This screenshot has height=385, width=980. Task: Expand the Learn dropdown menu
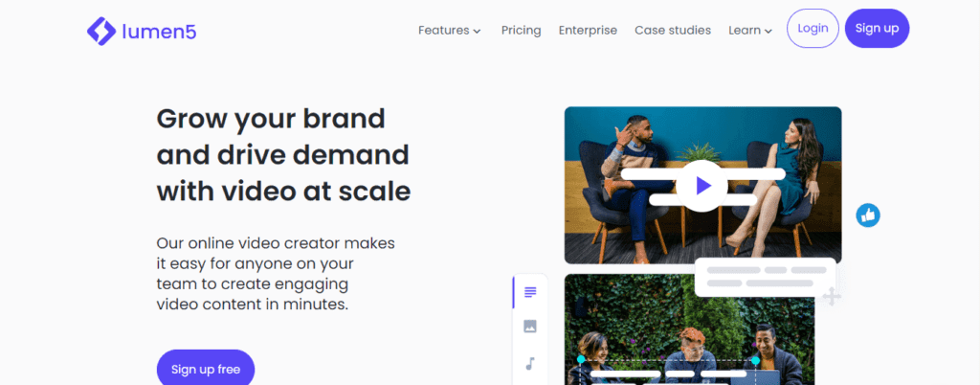(749, 30)
